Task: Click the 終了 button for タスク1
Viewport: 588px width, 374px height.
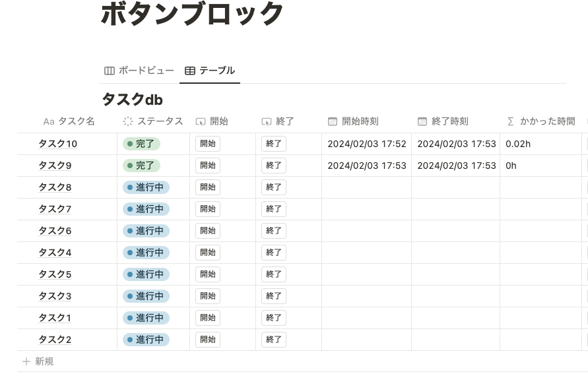Action: [x=274, y=317]
